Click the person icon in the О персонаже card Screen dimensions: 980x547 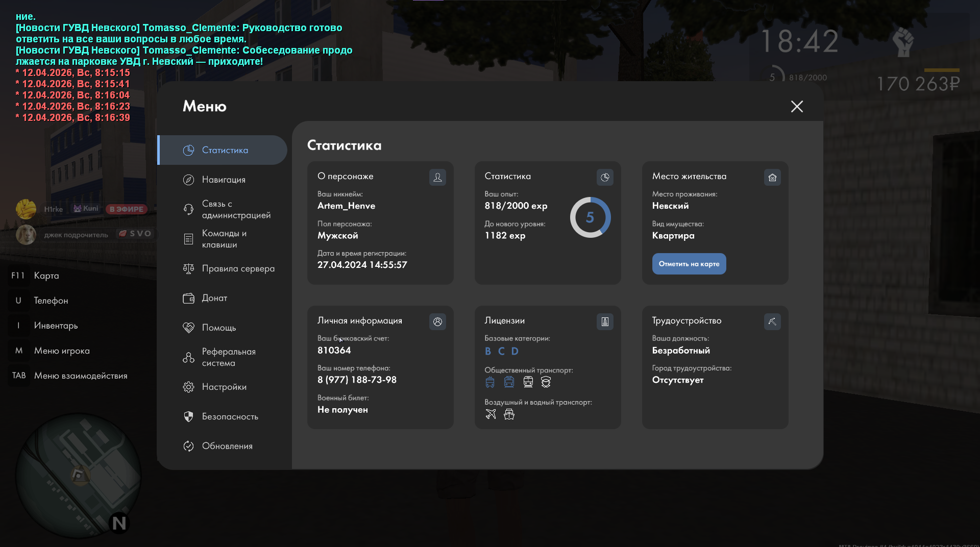437,177
